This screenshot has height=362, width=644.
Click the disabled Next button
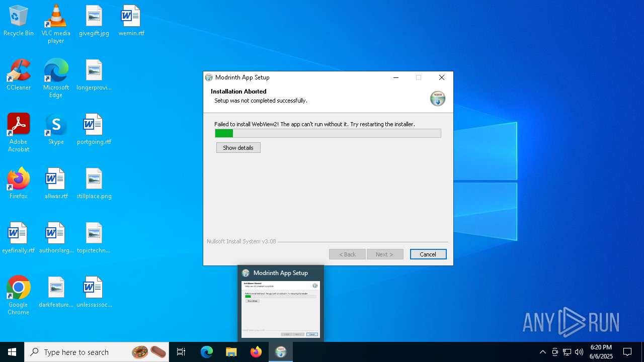[385, 254]
